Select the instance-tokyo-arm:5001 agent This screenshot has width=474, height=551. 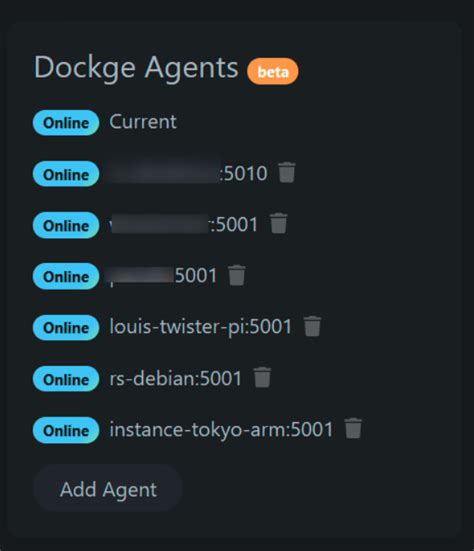(221, 429)
